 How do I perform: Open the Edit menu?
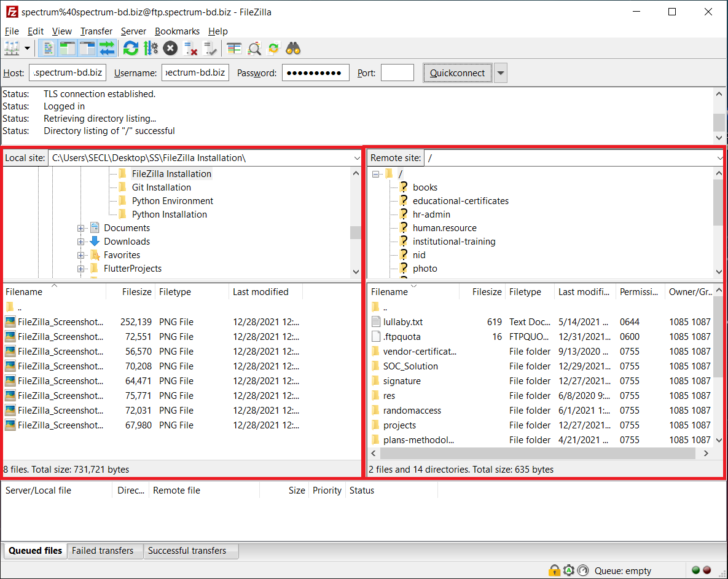(x=35, y=31)
